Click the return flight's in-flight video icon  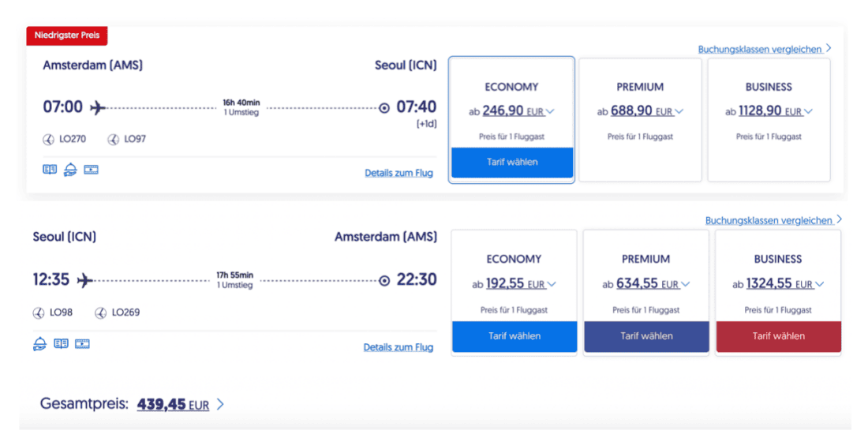(x=82, y=343)
